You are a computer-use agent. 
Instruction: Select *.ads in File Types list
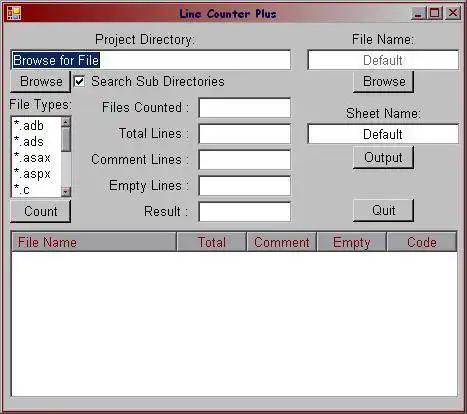point(37,142)
